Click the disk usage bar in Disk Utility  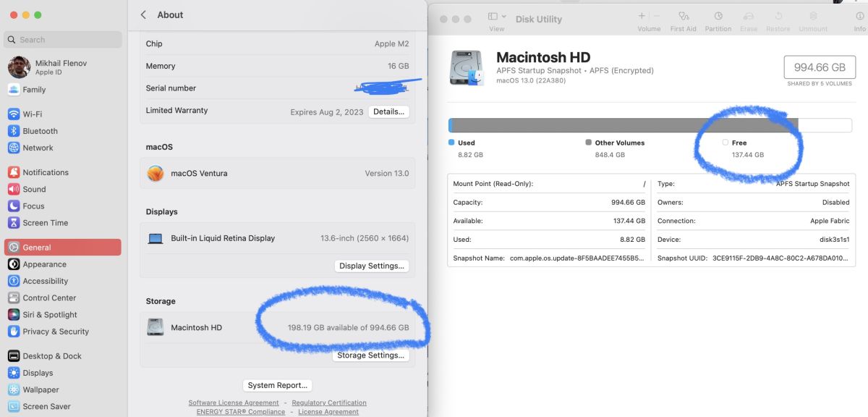pos(650,125)
